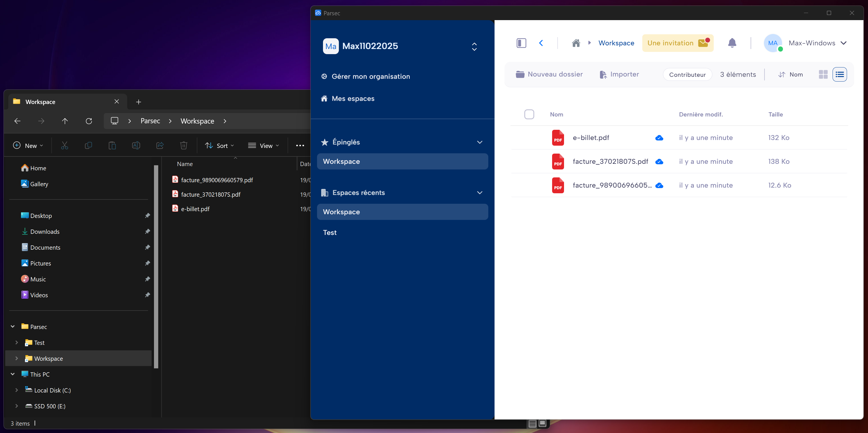Viewport: 868px width, 433px height.
Task: Open the View dropdown in Explorer
Action: tap(263, 145)
